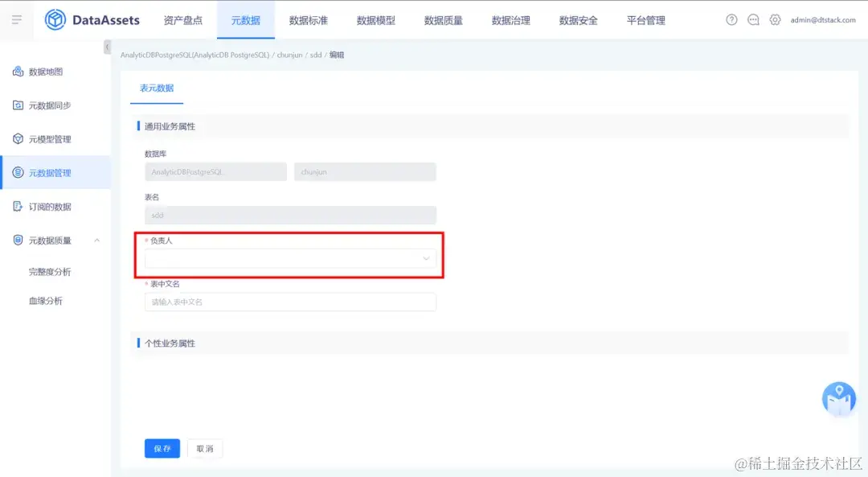Click the 通用业务属性 section heading
The image size is (868, 477).
(170, 126)
